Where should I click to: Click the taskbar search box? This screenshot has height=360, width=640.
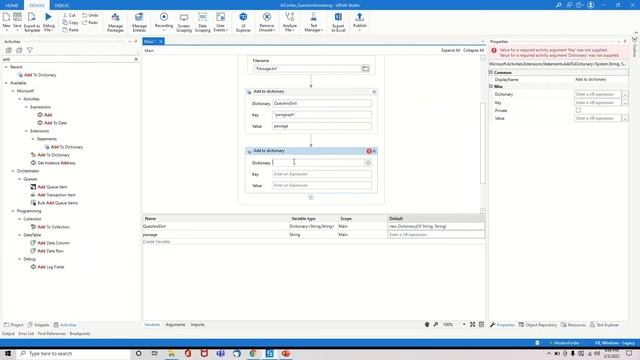coord(73,353)
